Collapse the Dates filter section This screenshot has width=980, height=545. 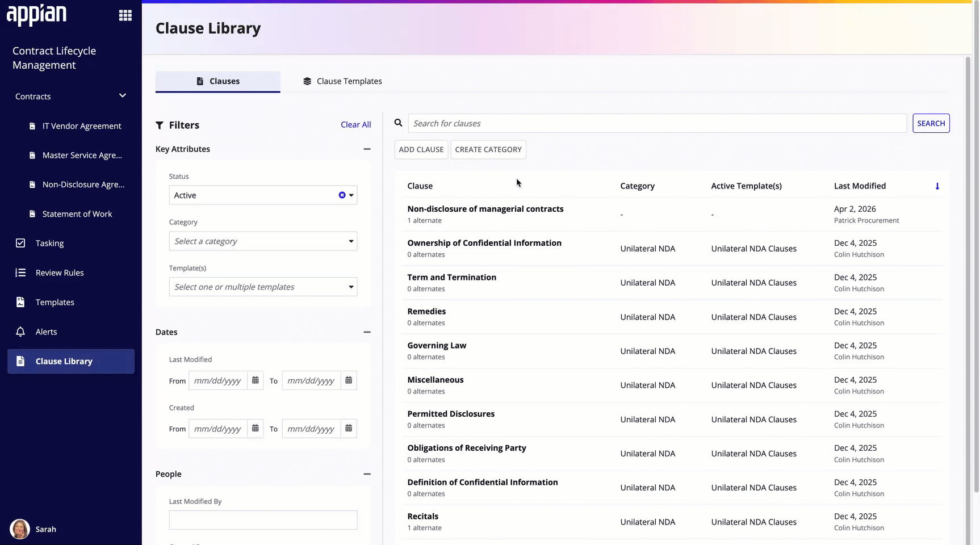pos(367,332)
